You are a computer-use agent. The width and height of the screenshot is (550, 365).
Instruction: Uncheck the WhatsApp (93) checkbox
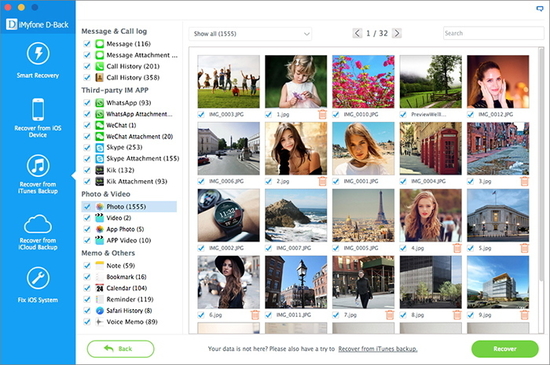pyautogui.click(x=87, y=103)
